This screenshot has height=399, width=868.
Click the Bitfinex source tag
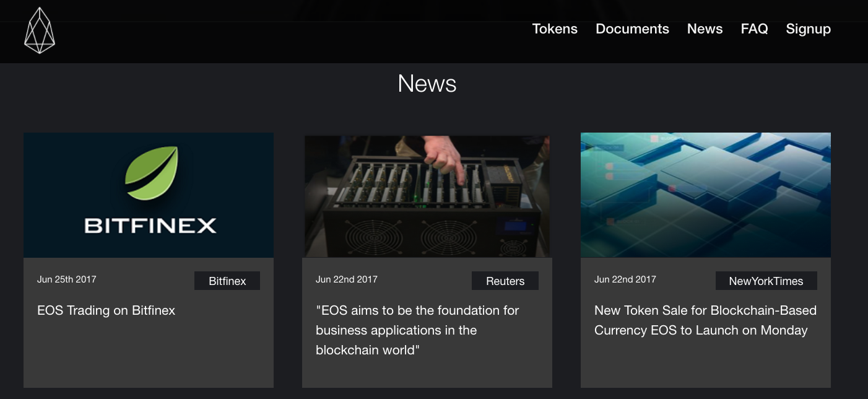pos(227,281)
